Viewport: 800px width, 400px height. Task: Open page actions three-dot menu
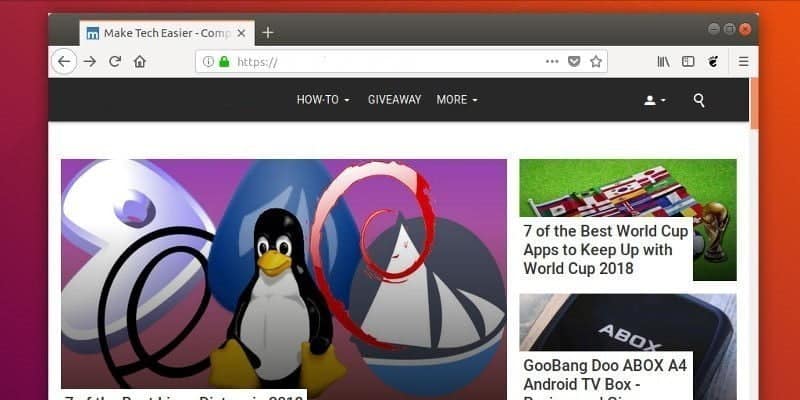[552, 62]
